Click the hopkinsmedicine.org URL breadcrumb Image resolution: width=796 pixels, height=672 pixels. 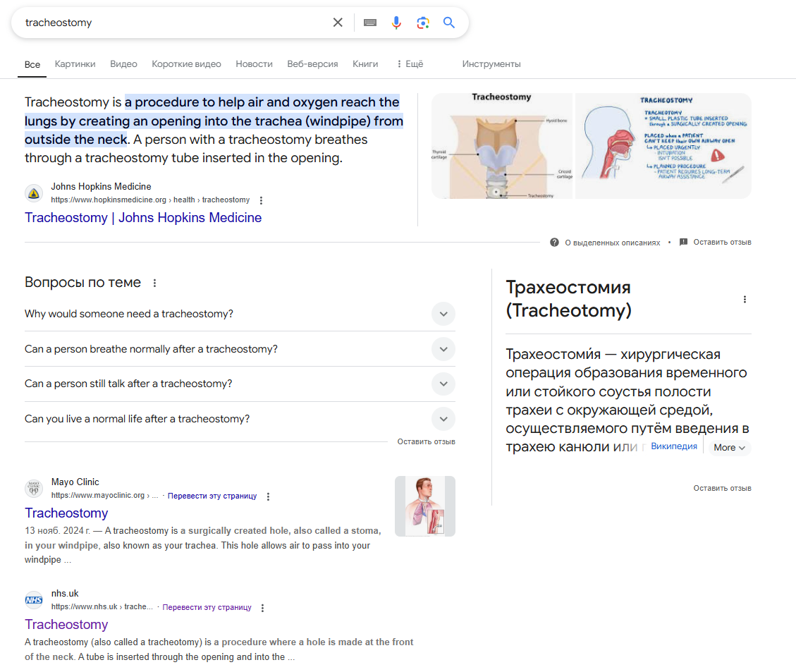pos(150,200)
